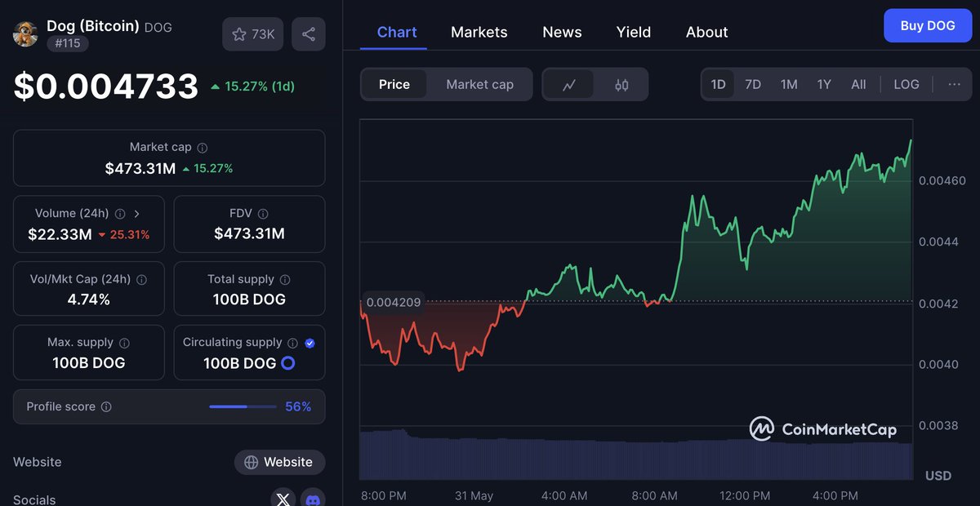Expand Volume (24h) chevron arrow
The image size is (980, 506).
(x=136, y=214)
